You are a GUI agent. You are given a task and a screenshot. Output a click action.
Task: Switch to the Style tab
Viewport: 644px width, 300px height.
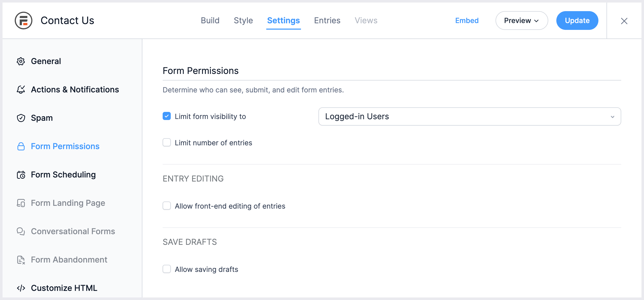pos(243,21)
